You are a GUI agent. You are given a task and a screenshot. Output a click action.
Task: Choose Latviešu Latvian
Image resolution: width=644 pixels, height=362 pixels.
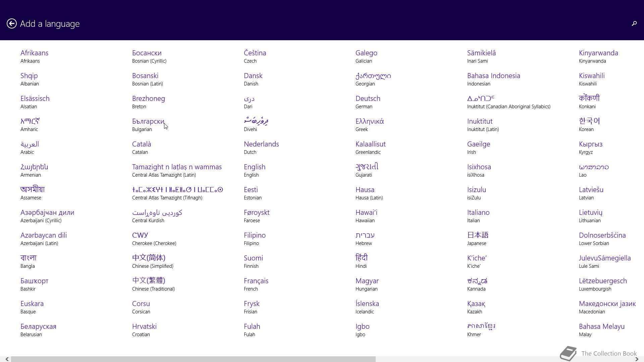[591, 193]
